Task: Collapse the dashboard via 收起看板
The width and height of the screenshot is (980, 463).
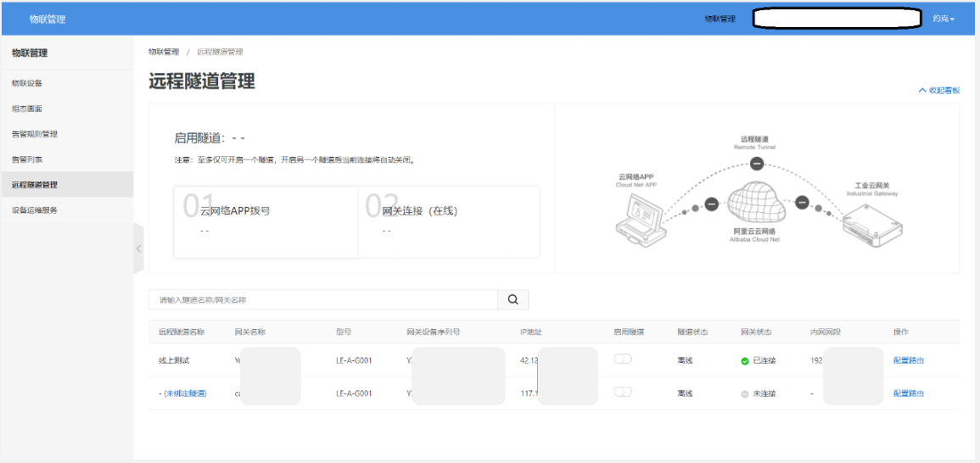Action: (x=938, y=90)
